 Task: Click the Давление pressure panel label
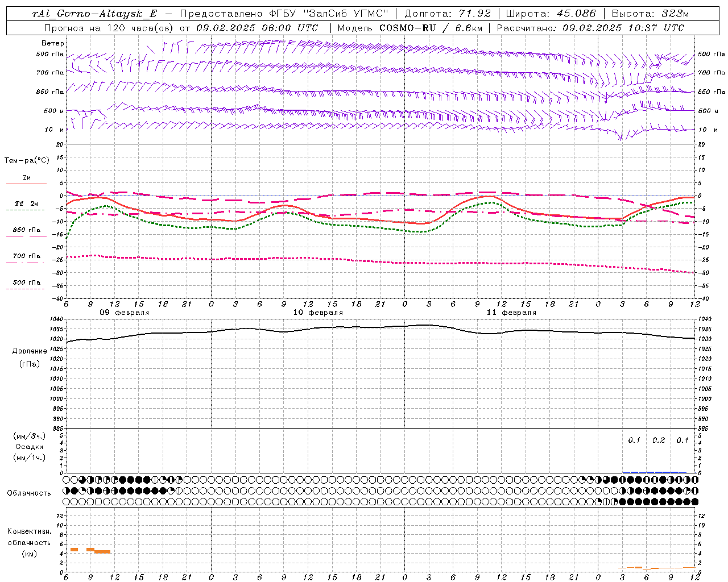tap(30, 351)
